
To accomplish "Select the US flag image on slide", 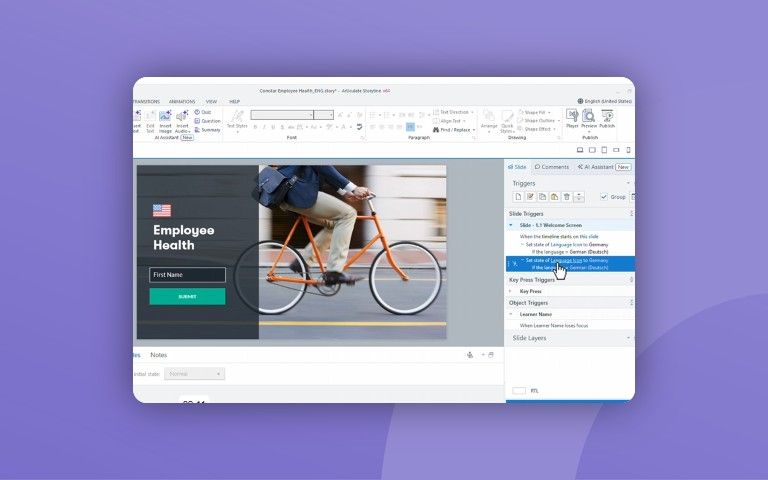I will [162, 211].
